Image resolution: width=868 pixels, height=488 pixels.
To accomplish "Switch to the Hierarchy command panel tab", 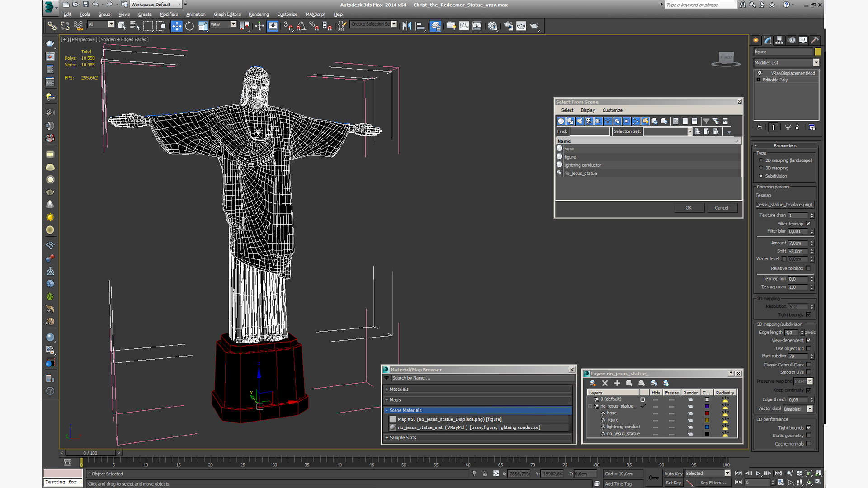I will [779, 40].
